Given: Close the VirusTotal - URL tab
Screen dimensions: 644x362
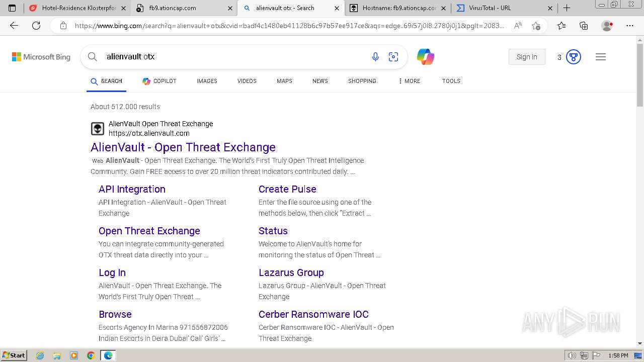Looking at the screenshot, I should [550, 8].
